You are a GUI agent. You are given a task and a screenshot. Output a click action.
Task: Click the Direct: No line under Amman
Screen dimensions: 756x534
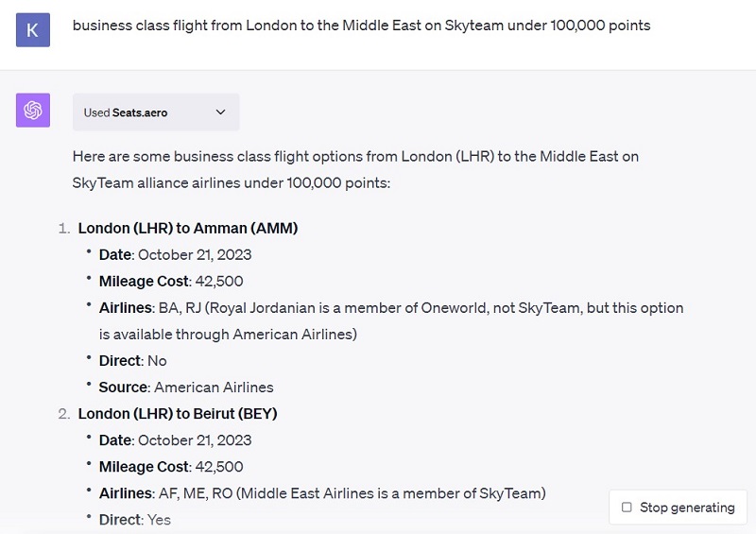(x=132, y=360)
